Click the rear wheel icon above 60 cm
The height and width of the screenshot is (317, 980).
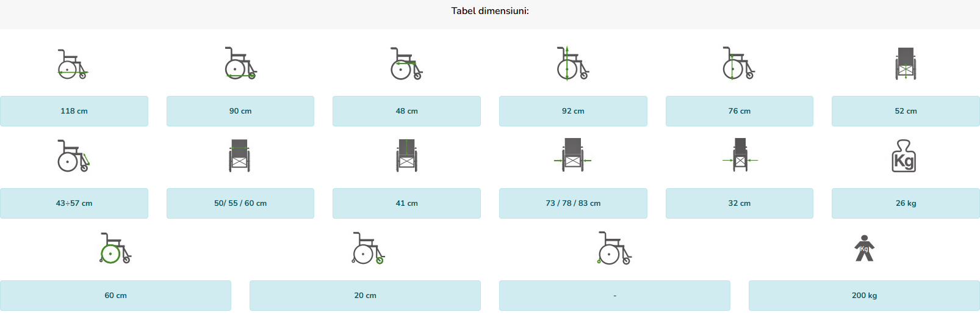click(115, 248)
